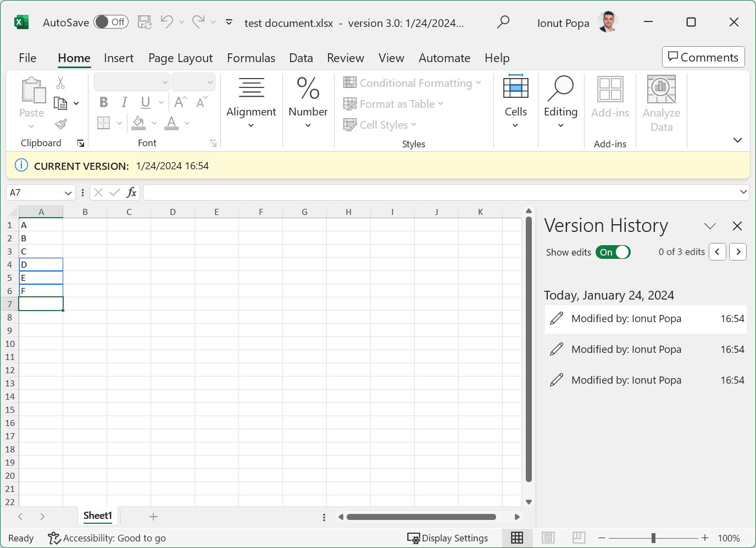The width and height of the screenshot is (756, 548).
Task: Expand the Name Box dropdown
Action: click(68, 193)
